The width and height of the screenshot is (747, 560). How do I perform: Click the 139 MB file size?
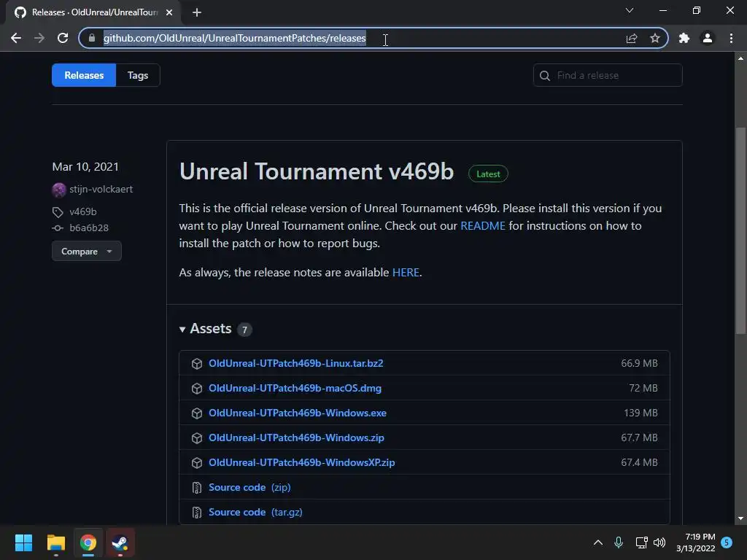click(x=640, y=413)
